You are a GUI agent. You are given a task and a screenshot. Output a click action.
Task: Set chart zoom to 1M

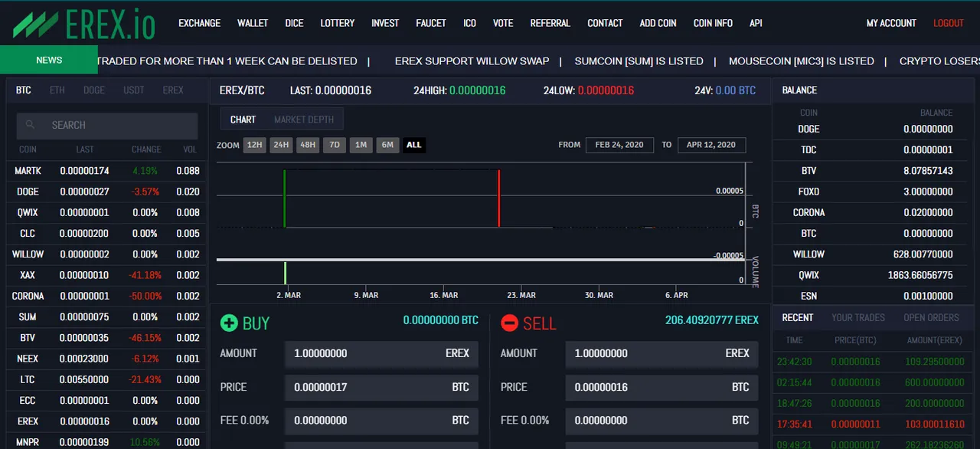point(361,145)
